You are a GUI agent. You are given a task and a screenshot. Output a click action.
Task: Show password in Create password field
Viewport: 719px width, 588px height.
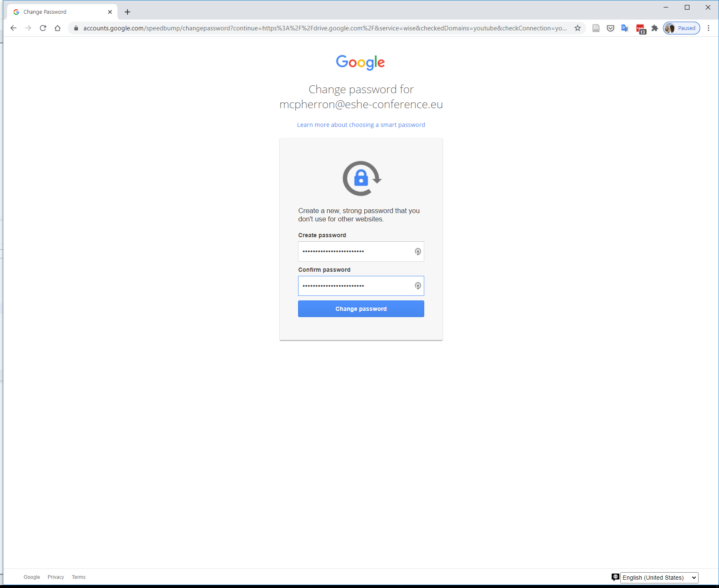(x=418, y=252)
